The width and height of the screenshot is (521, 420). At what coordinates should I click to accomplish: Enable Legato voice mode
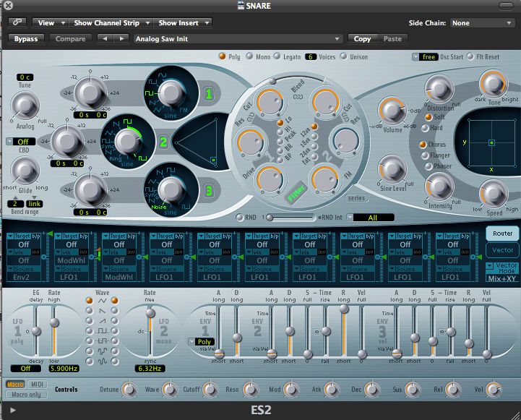(277, 56)
